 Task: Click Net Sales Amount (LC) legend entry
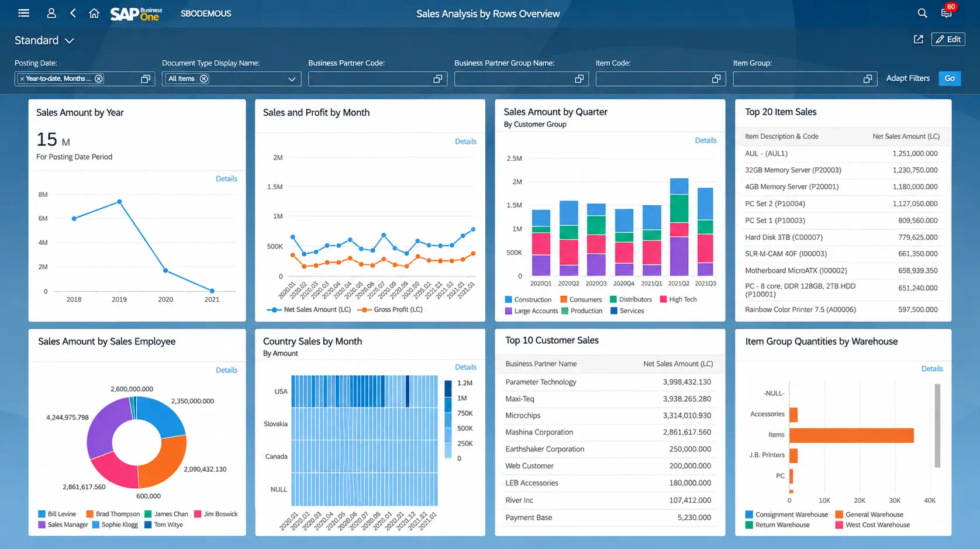coord(309,310)
